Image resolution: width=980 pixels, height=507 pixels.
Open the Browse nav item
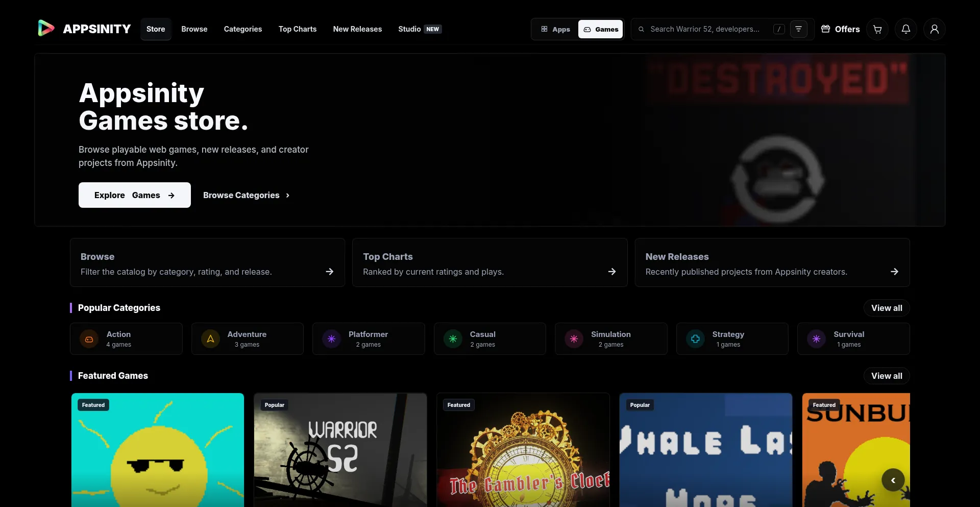click(194, 29)
